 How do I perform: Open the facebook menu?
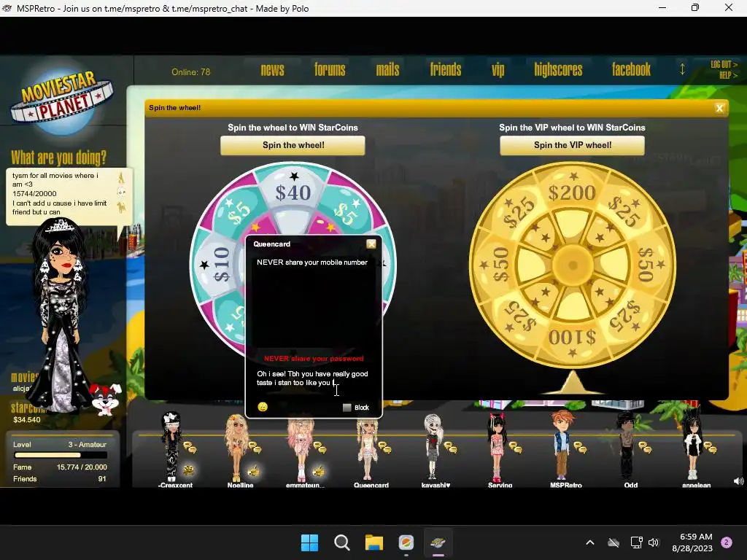coord(631,70)
